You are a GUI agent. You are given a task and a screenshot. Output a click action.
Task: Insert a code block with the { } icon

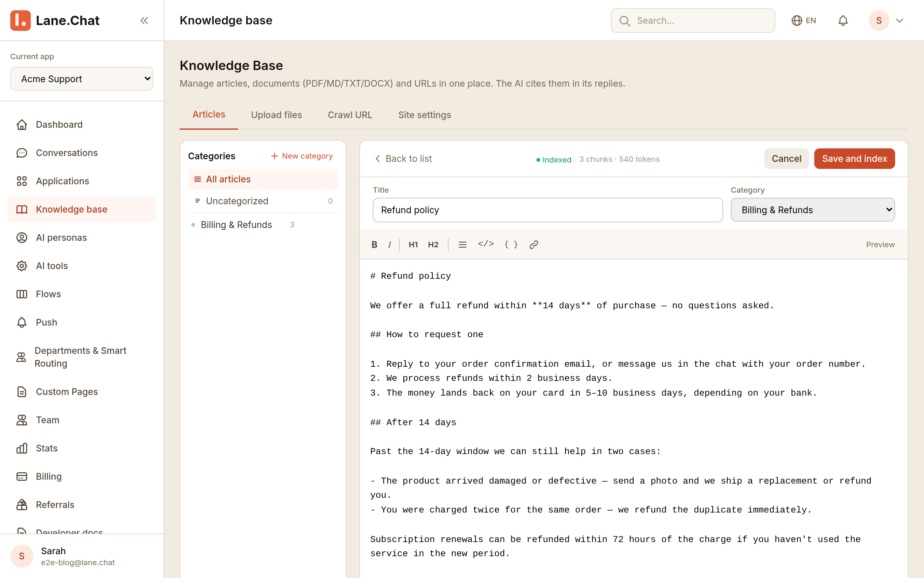(511, 244)
